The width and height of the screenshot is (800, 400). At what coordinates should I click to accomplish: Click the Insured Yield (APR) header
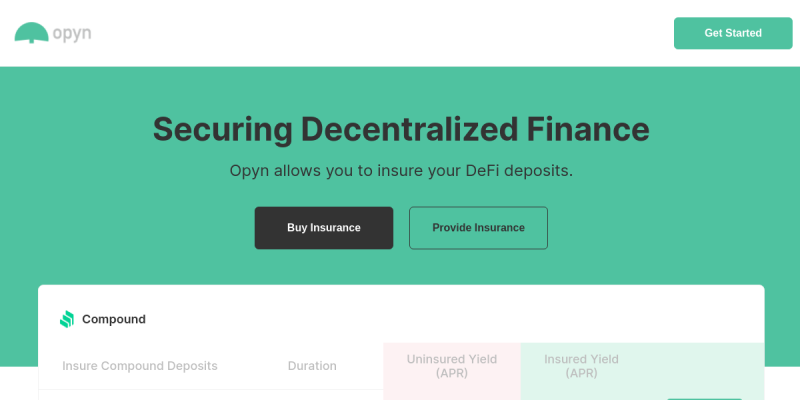click(x=581, y=366)
